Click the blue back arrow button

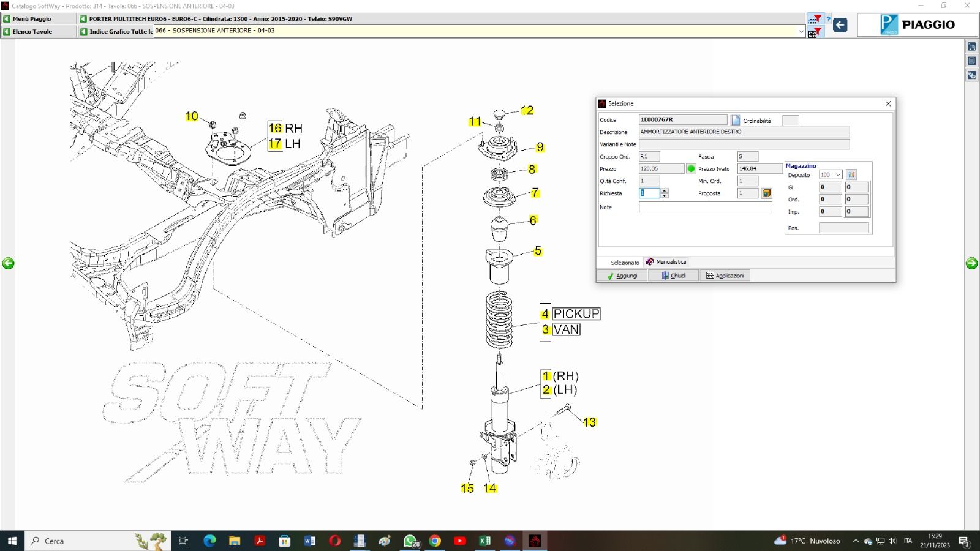coord(840,25)
